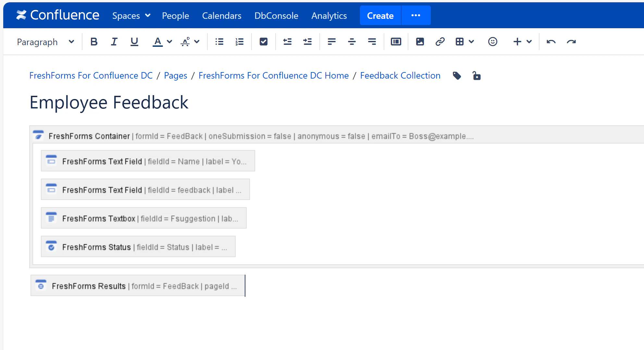
Task: Undo the last edit
Action: [551, 42]
